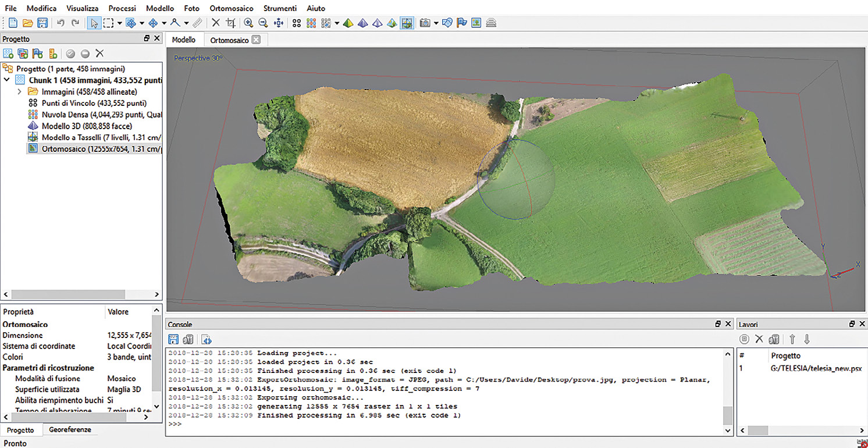868x448 pixels.
Task: Toggle Show Images icon in toolbar
Action: pos(476,23)
